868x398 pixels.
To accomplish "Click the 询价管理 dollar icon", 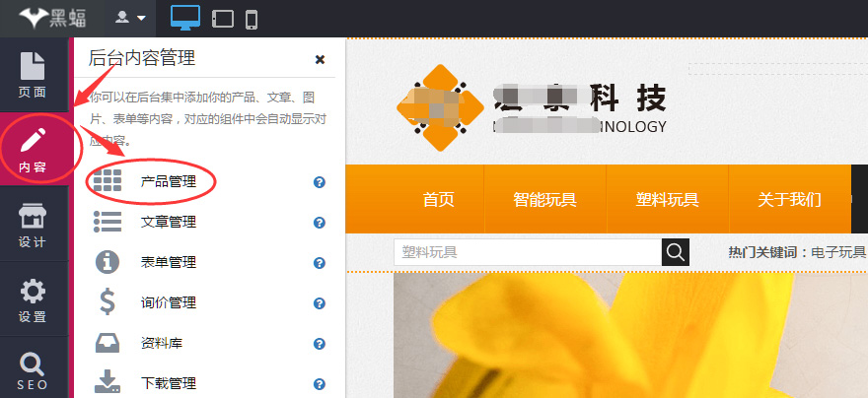I will click(107, 301).
